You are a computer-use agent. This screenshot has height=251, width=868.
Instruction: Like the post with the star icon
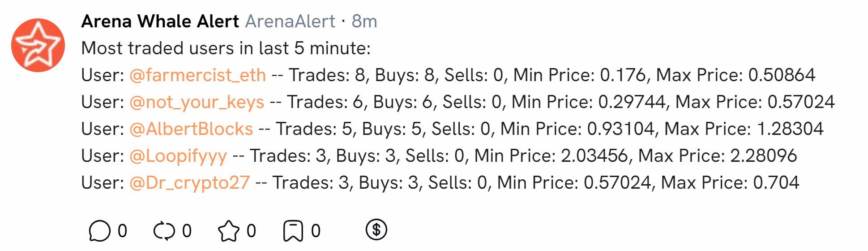click(x=228, y=231)
